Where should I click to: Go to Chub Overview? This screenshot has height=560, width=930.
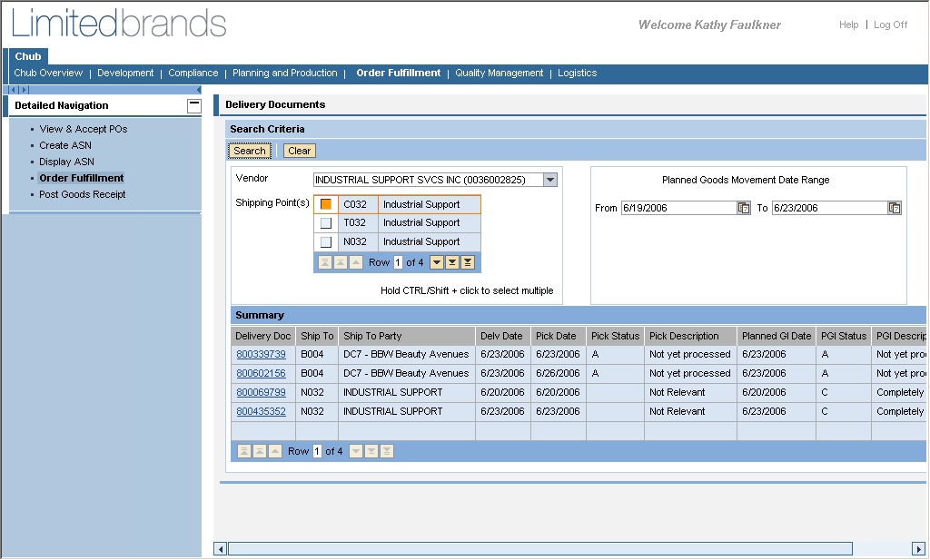pyautogui.click(x=48, y=74)
